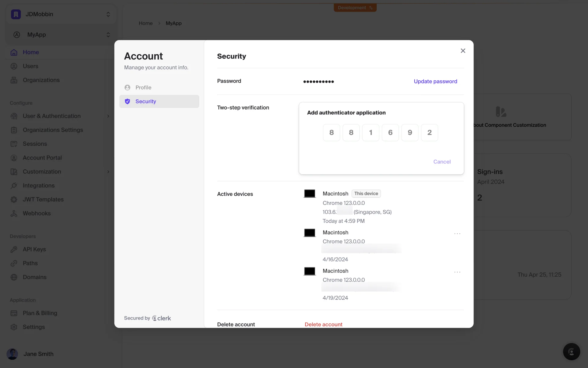Select the Security tab

pos(146,102)
